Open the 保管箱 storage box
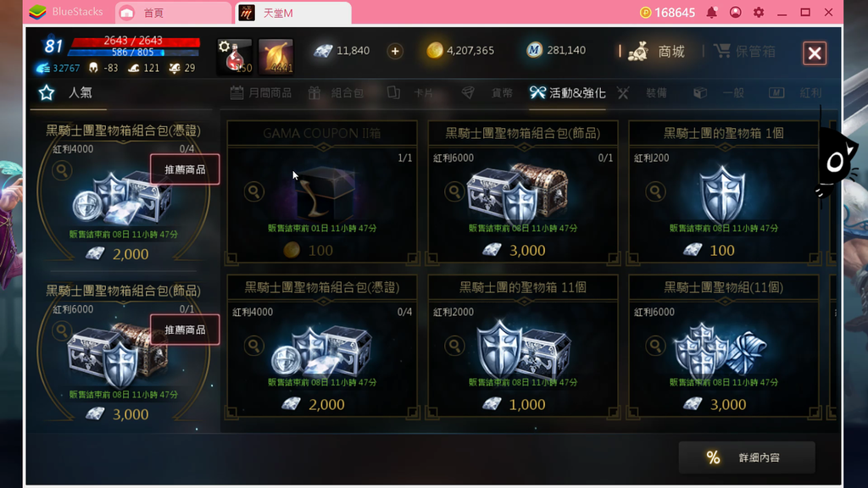868x488 pixels. click(744, 52)
